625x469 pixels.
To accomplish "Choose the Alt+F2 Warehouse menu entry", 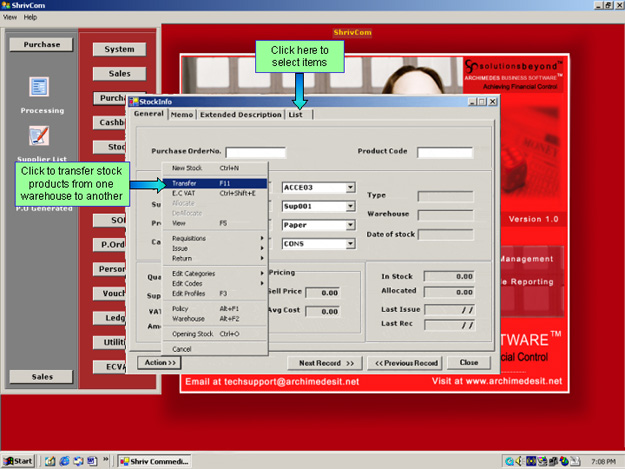I will (x=215, y=319).
